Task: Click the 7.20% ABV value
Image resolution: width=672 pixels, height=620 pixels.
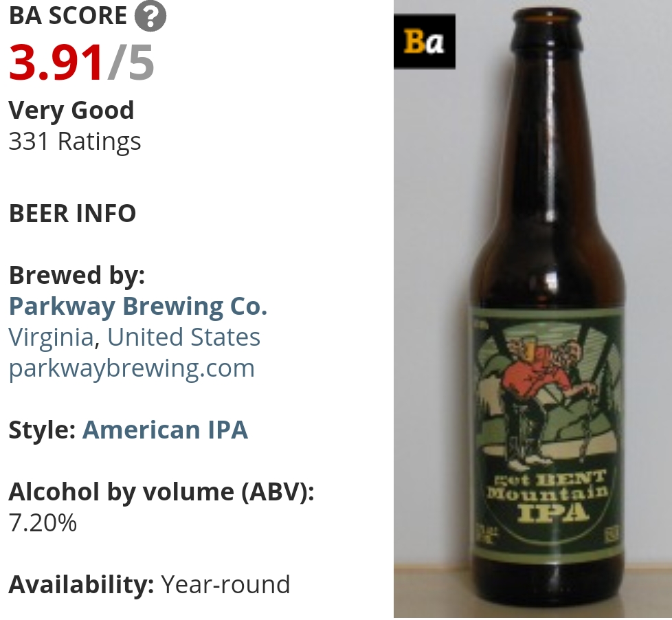Action: click(43, 522)
